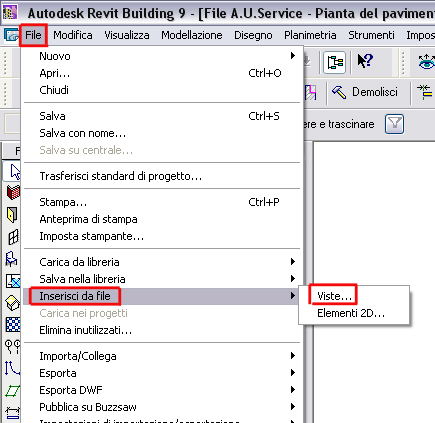Select the Floor checkered tool icon

(13, 324)
